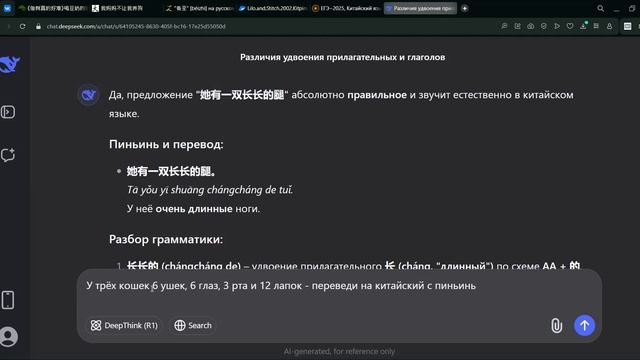Select the active Различия удвоения tab
The image size is (640, 360).
pyautogui.click(x=420, y=8)
